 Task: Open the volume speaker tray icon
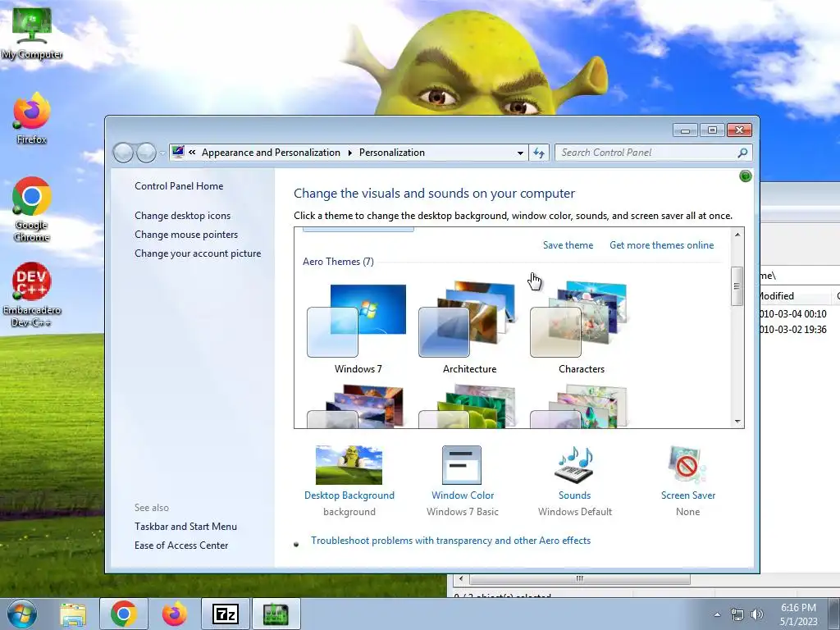757,614
